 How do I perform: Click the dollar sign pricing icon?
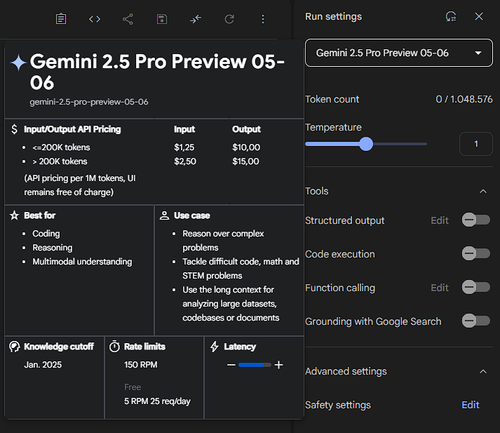tap(14, 129)
